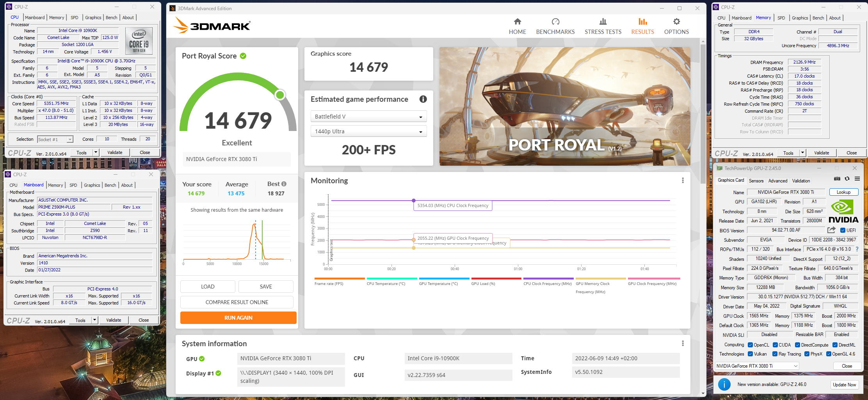Click the Lookup button in GPU-Z
The width and height of the screenshot is (868, 400).
click(x=843, y=192)
